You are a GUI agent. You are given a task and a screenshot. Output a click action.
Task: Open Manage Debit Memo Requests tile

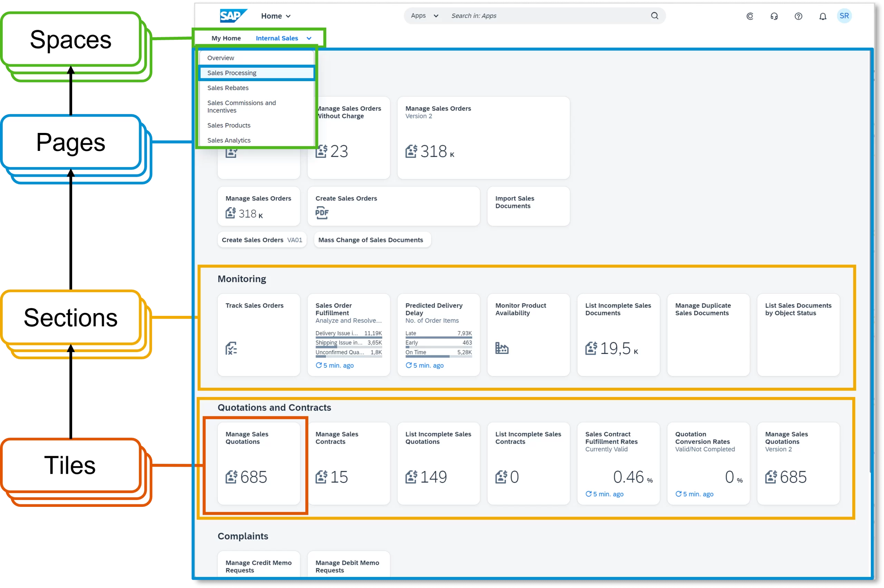(x=349, y=563)
